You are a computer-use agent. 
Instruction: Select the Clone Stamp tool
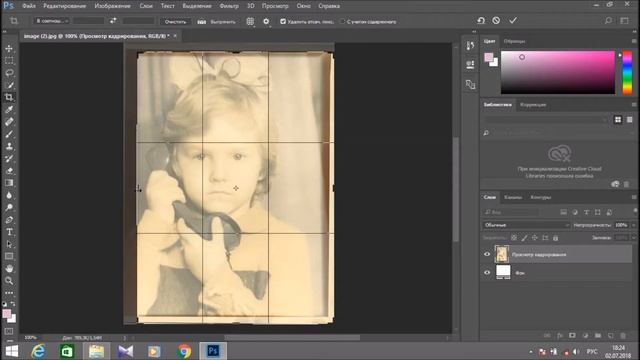(9, 146)
